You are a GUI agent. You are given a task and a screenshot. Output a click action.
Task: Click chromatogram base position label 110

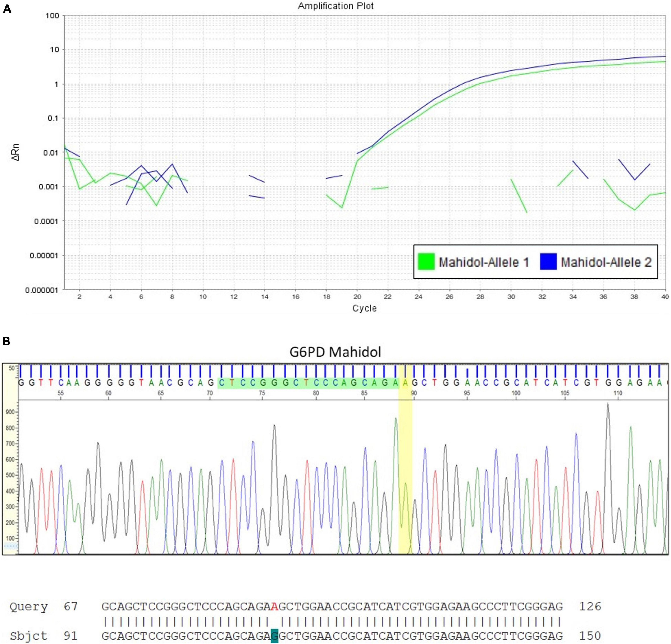pos(618,393)
